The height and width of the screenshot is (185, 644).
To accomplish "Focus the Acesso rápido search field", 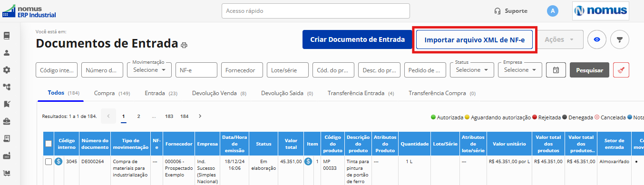I will pos(316,11).
